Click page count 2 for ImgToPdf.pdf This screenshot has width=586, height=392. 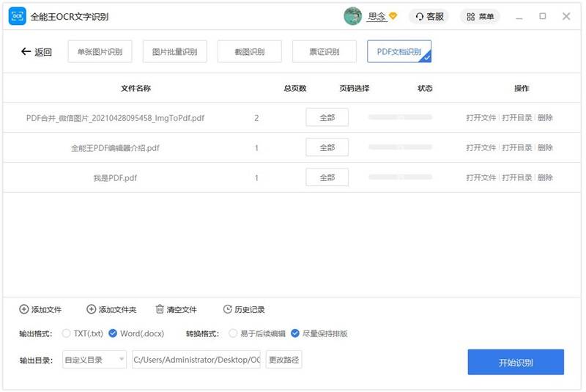(x=256, y=118)
